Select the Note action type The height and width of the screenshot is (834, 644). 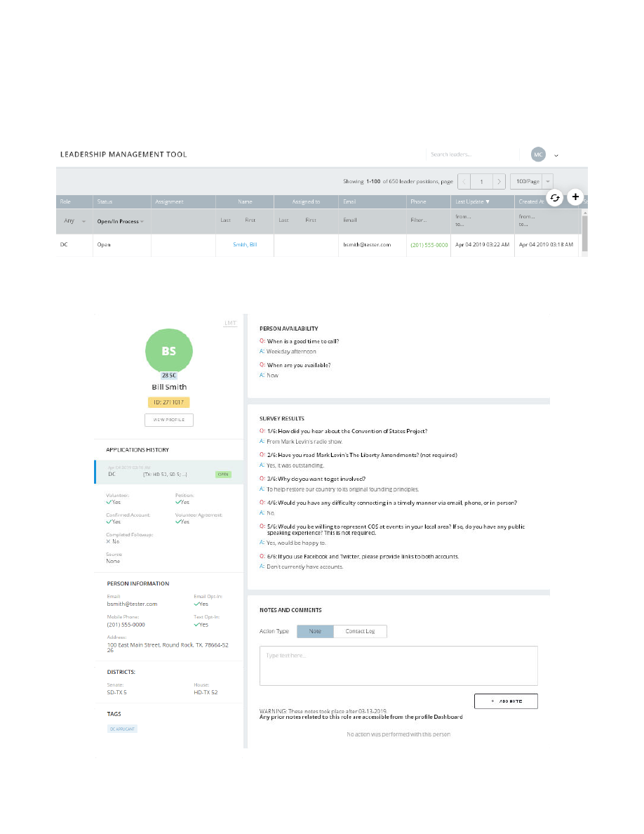(x=315, y=631)
